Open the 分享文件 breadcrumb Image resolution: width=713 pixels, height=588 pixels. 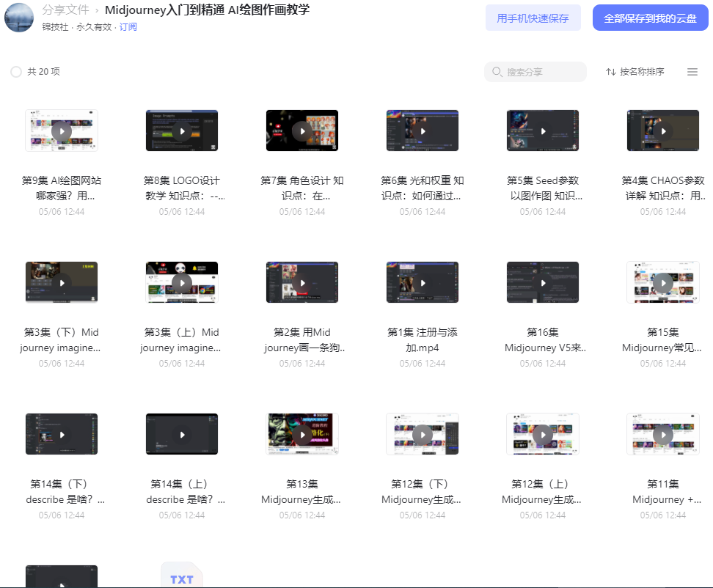coord(65,10)
